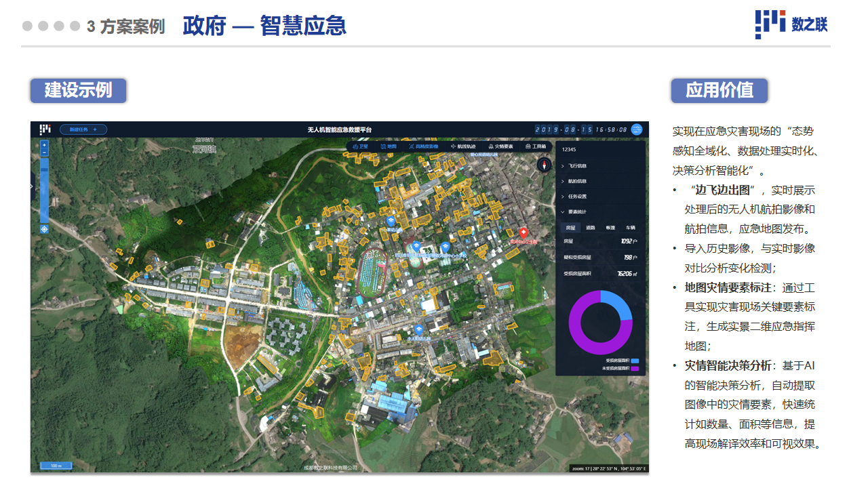Switch to the 车辆 tab
Image resolution: width=868 pixels, height=488 pixels.
[631, 228]
